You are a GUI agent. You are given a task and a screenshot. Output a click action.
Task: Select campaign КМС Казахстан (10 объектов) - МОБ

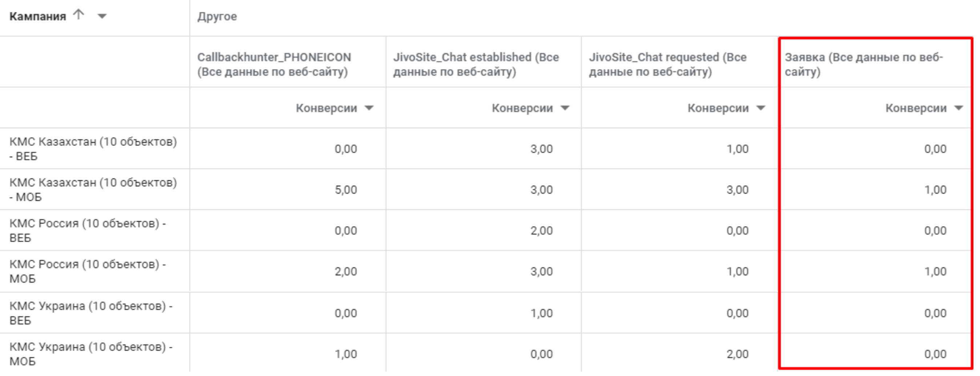tap(93, 190)
